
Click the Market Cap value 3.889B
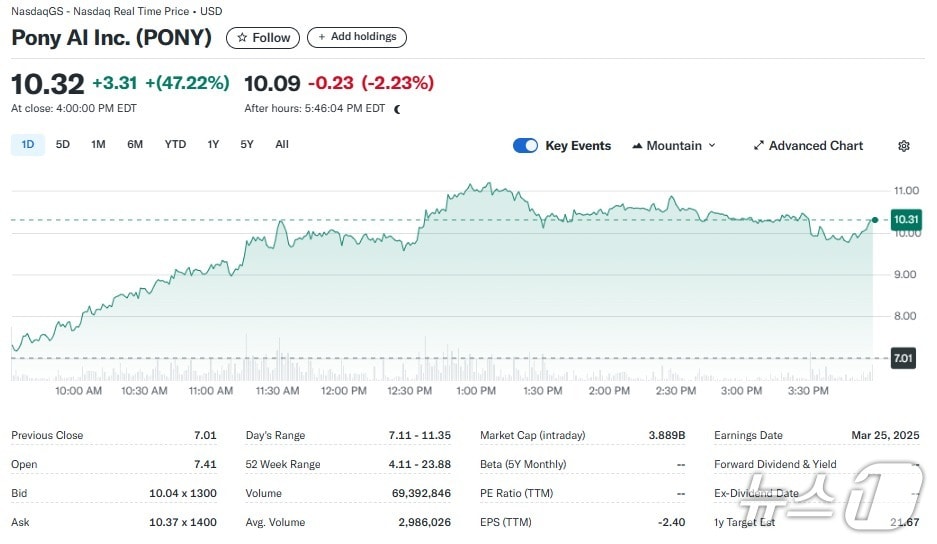coord(667,435)
